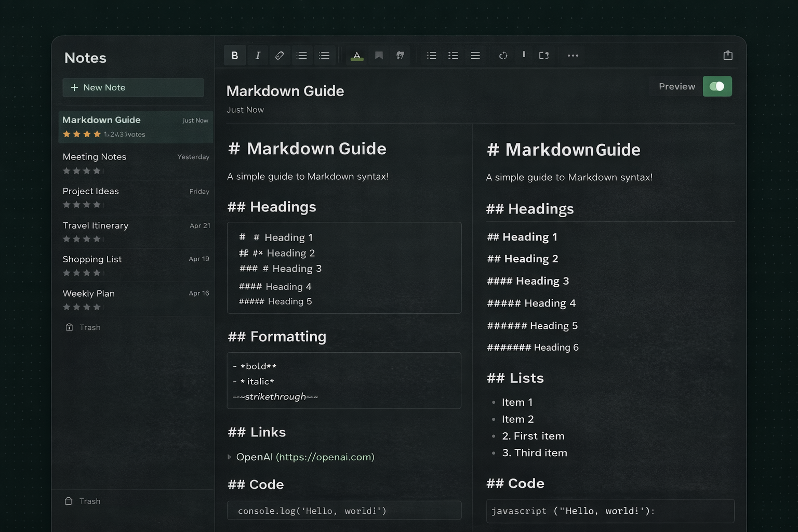Image resolution: width=798 pixels, height=532 pixels.
Task: Turn off the Preview toggle switch
Action: pos(717,86)
